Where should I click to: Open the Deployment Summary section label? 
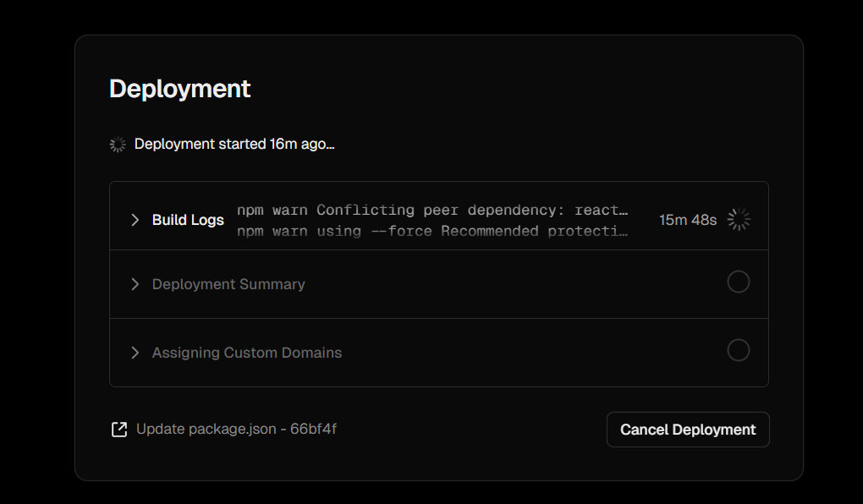228,284
